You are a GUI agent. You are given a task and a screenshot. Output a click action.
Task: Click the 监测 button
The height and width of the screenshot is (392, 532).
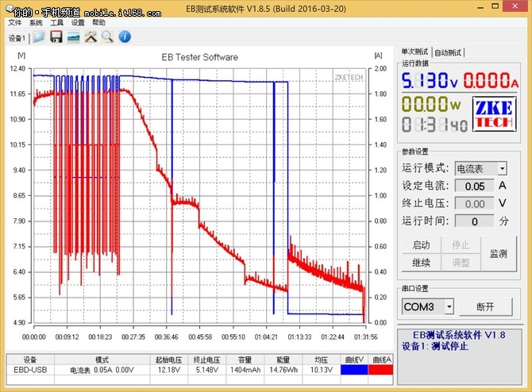pyautogui.click(x=499, y=253)
